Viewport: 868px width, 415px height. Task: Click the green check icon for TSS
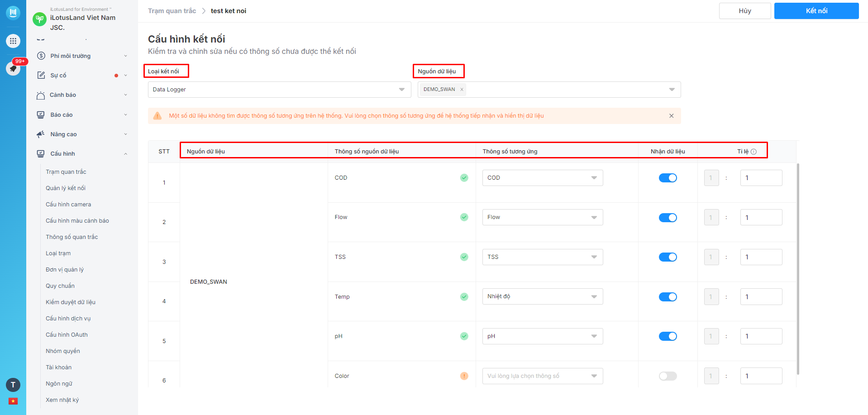(x=464, y=257)
